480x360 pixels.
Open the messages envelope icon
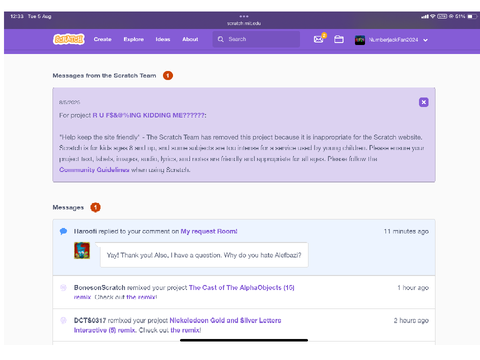[319, 39]
